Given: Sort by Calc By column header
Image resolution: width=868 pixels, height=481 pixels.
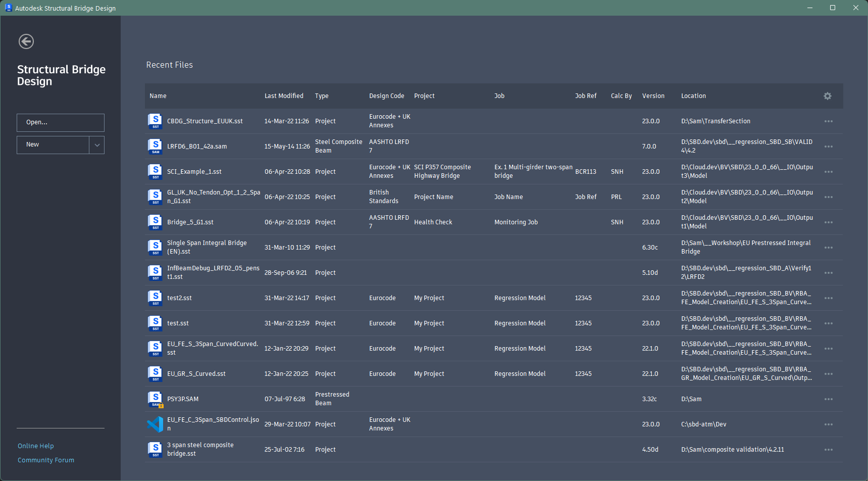Looking at the screenshot, I should [621, 96].
